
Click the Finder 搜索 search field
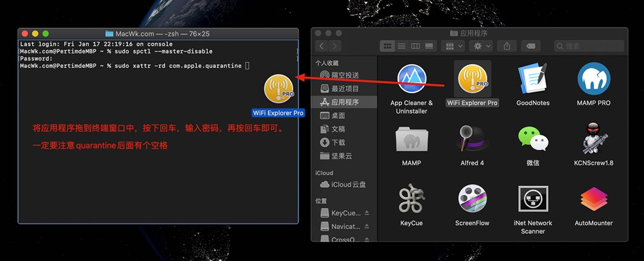pos(588,46)
